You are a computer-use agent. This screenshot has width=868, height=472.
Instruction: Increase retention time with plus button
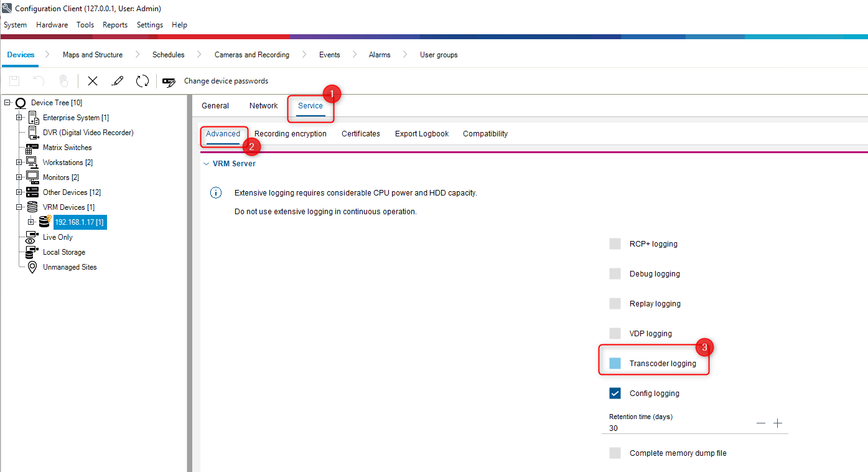click(x=778, y=423)
